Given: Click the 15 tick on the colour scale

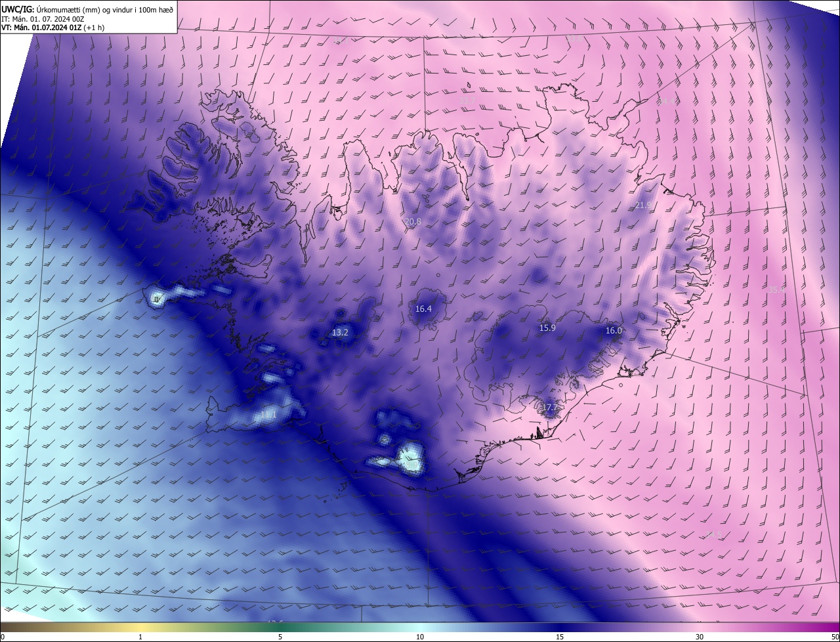Looking at the screenshot, I should point(560,637).
